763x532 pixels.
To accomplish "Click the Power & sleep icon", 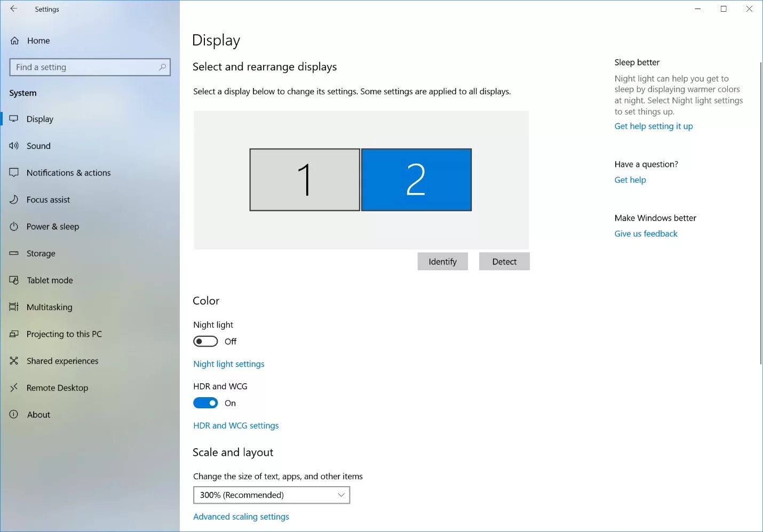I will coord(14,227).
